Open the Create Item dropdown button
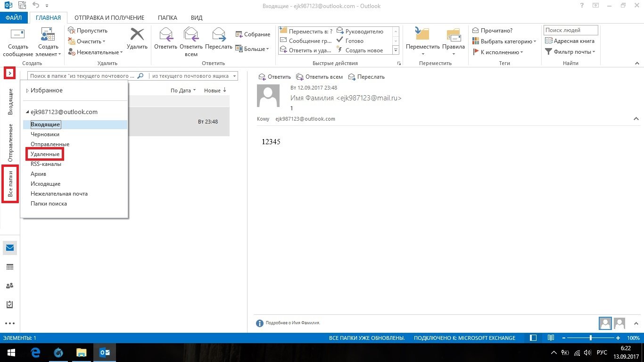The height and width of the screenshot is (362, 644). pos(48,41)
